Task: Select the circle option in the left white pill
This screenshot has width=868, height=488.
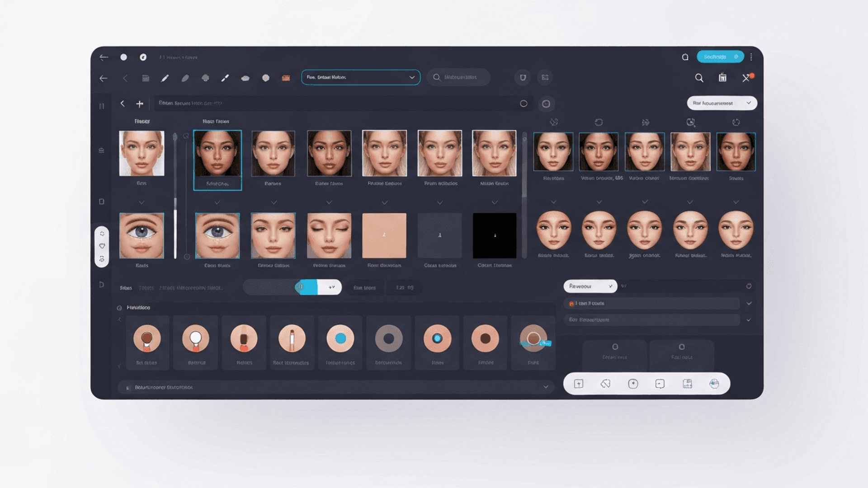Action: tap(102, 234)
